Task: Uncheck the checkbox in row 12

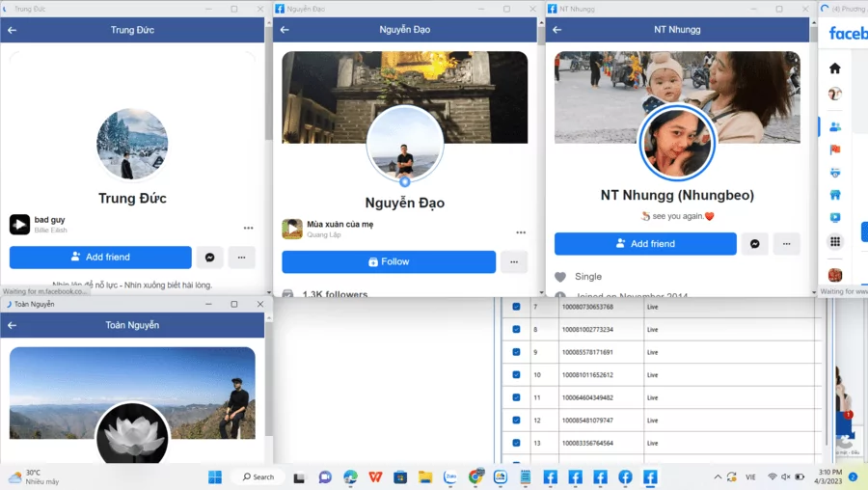Action: point(516,421)
